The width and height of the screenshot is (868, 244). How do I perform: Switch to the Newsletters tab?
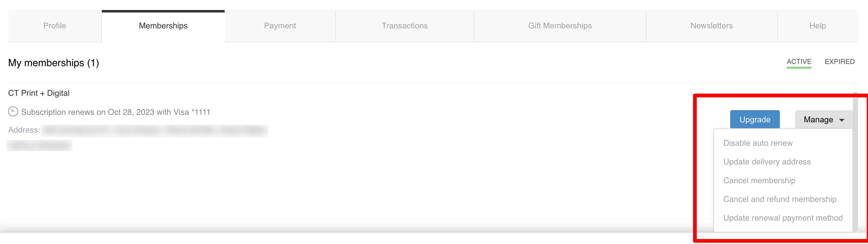pos(711,26)
